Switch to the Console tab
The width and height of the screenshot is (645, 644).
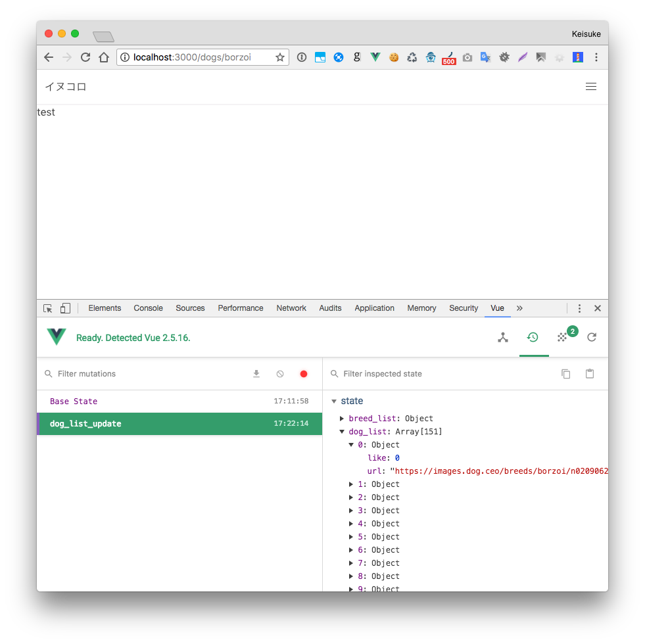(x=148, y=308)
